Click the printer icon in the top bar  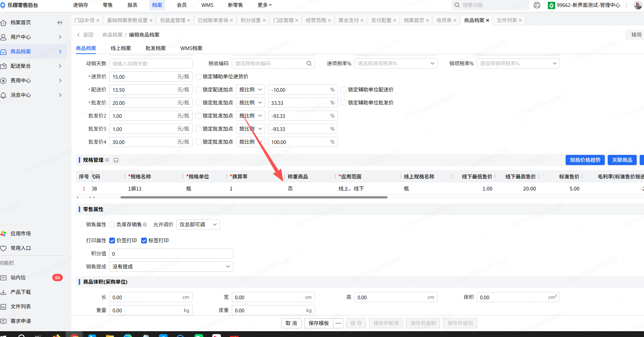537,5
